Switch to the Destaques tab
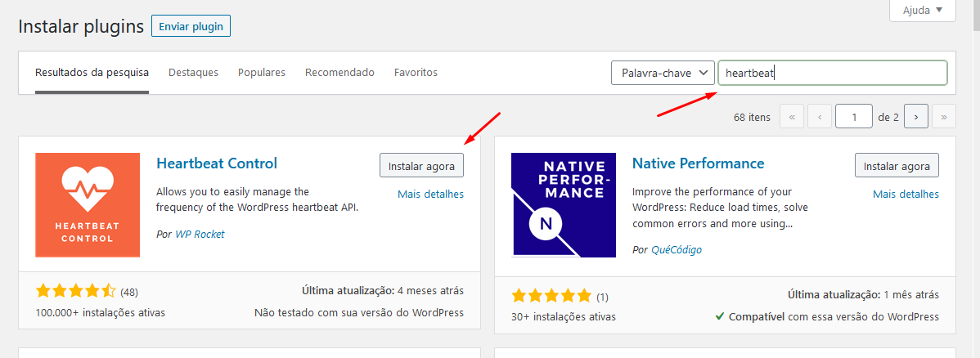The height and width of the screenshot is (358, 980). point(194,73)
